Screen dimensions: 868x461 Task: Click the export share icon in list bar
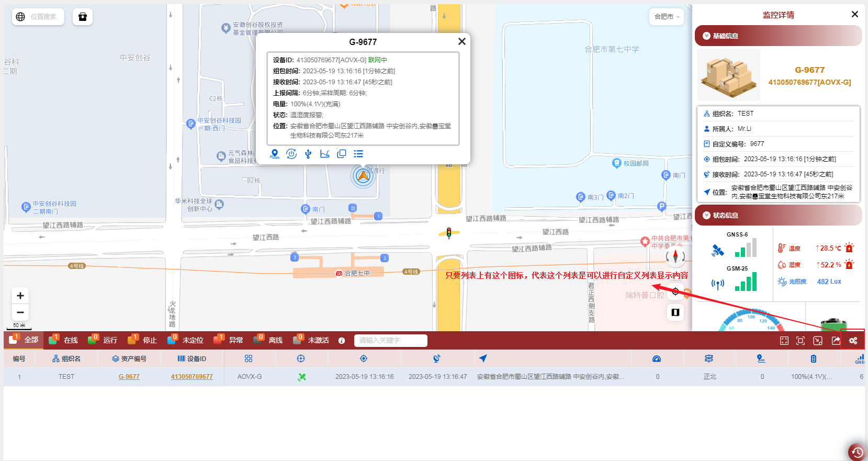[836, 341]
